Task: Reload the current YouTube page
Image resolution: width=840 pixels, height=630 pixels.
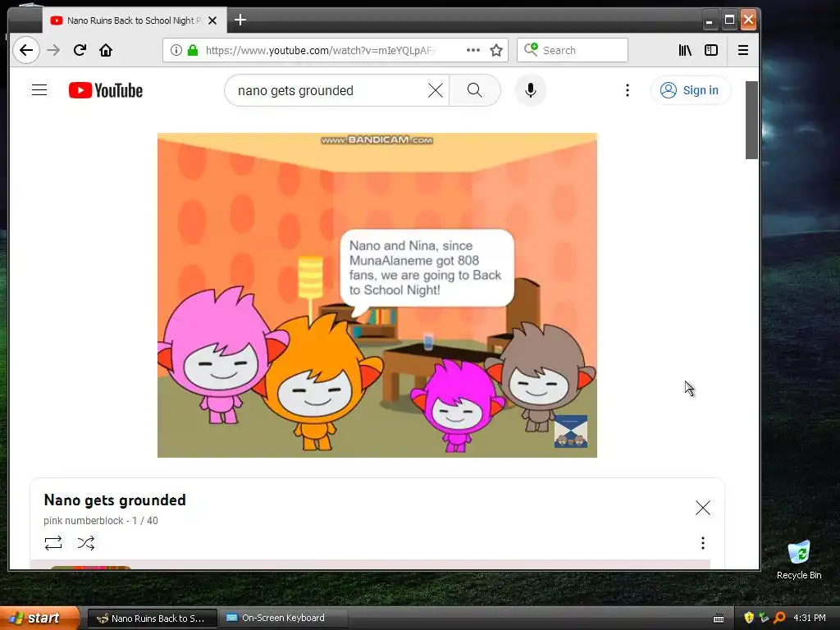Action: click(80, 50)
